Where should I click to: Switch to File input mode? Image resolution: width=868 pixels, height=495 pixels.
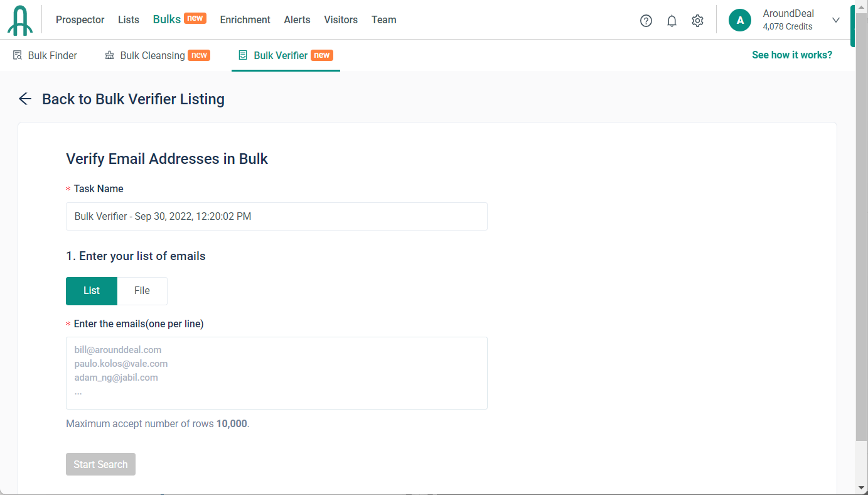click(142, 291)
